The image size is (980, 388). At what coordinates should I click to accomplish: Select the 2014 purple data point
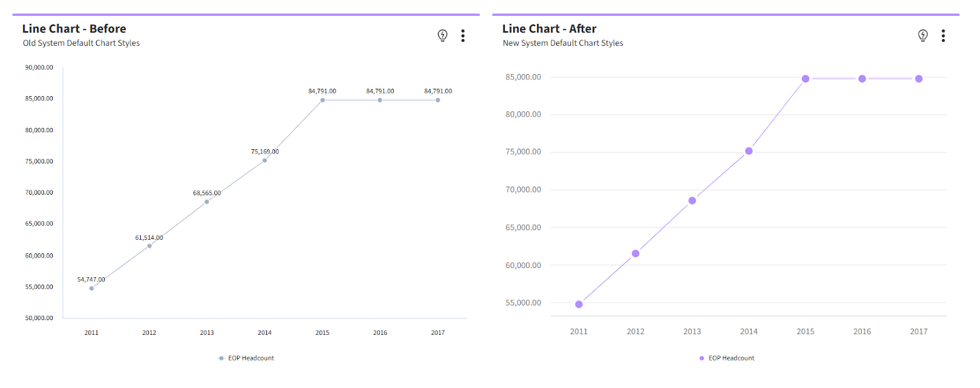(749, 151)
